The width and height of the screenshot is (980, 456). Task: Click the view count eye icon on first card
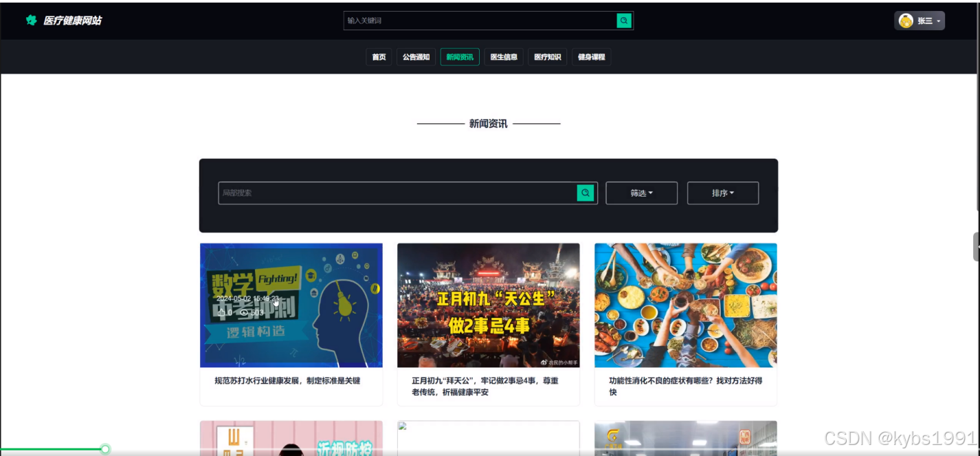[x=243, y=312]
